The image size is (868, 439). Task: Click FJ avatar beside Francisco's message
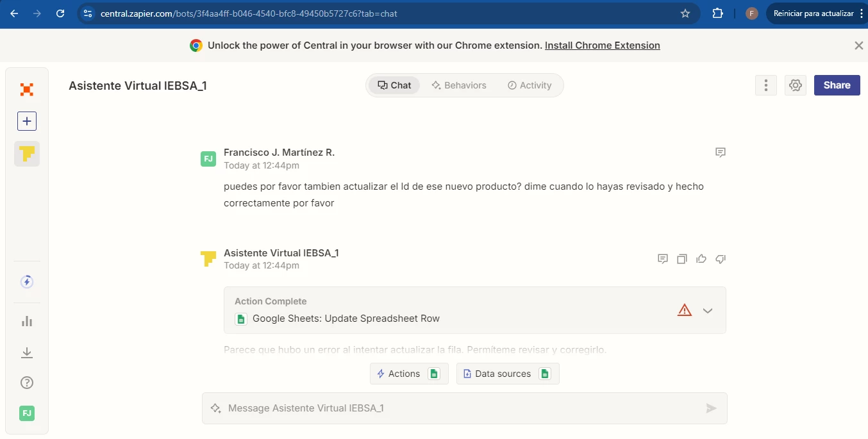(x=208, y=159)
